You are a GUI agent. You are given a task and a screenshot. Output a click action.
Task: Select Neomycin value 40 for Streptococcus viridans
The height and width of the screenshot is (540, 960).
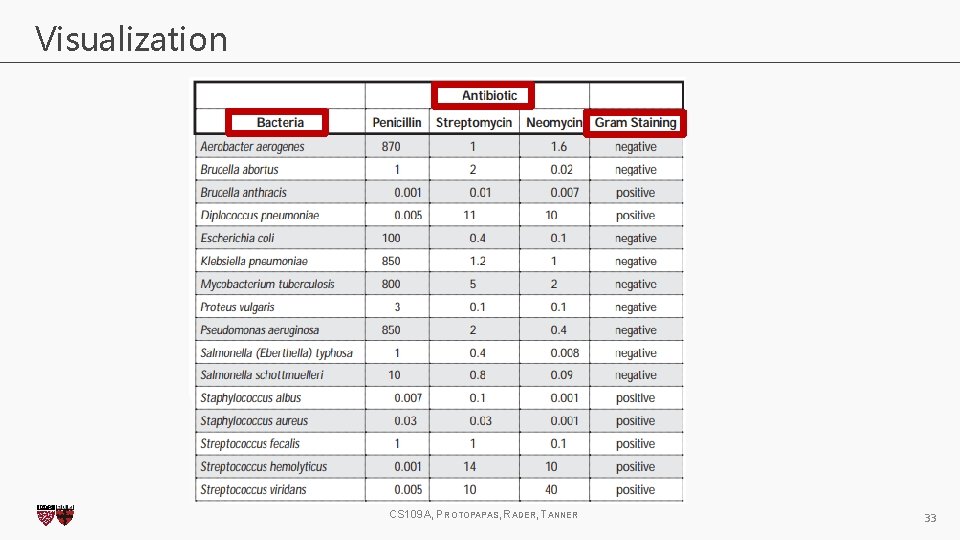click(552, 490)
